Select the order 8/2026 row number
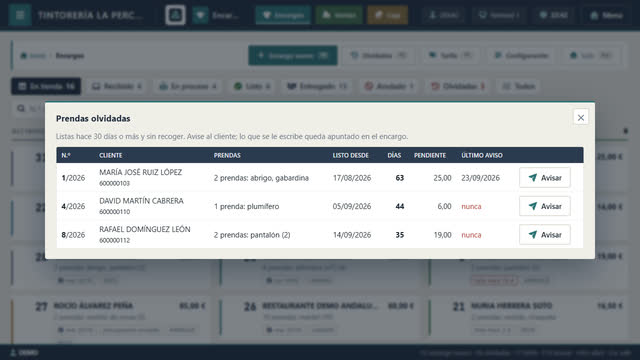 tap(73, 235)
